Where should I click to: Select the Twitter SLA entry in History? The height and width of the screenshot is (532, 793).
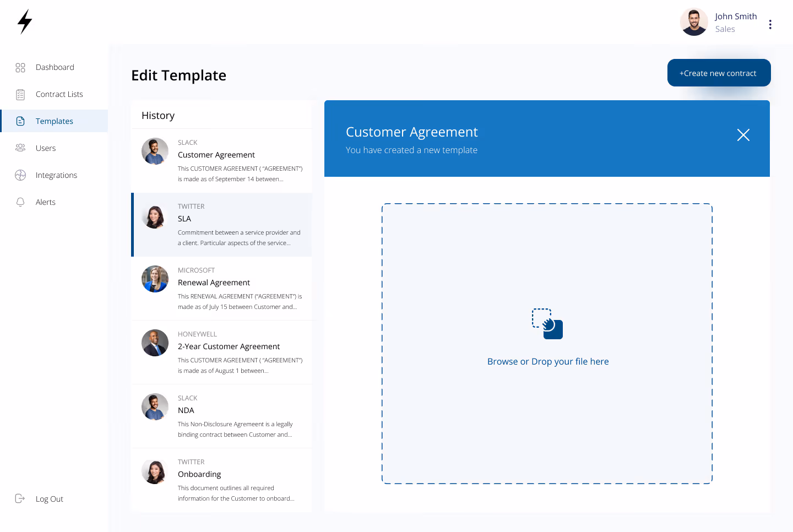[x=222, y=225]
